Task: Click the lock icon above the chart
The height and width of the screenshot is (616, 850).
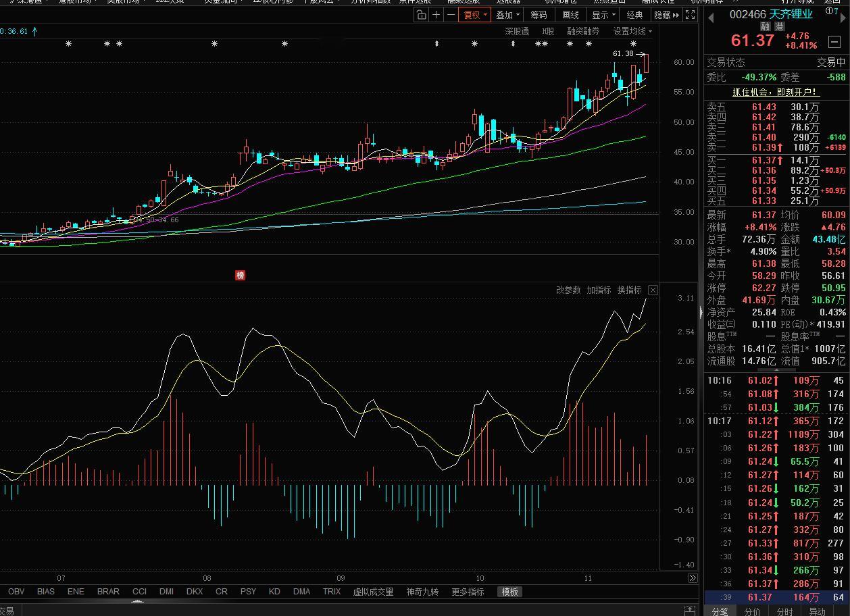Action: 422,15
